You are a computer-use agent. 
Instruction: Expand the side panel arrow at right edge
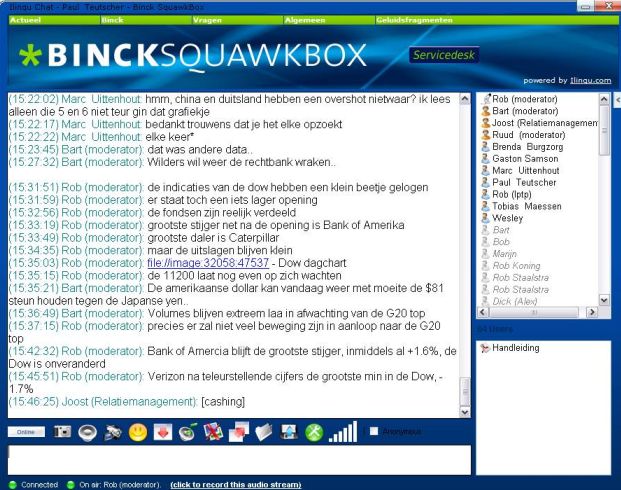617,100
